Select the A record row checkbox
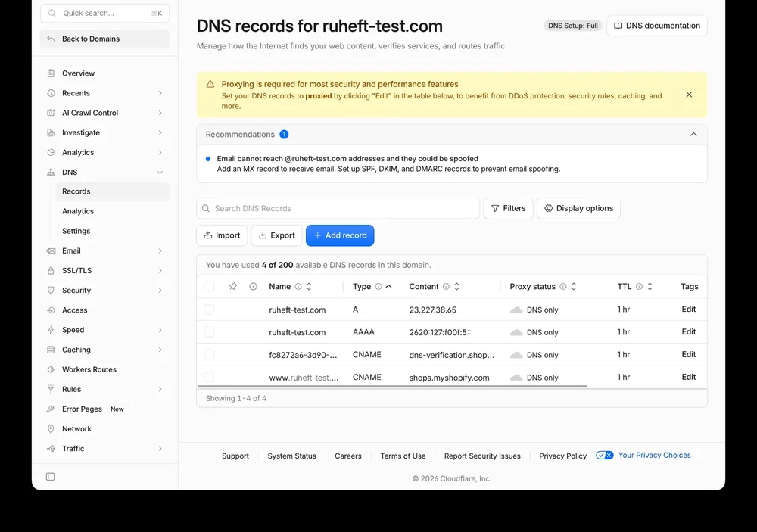Screen dimensions: 757x532 (209, 310)
